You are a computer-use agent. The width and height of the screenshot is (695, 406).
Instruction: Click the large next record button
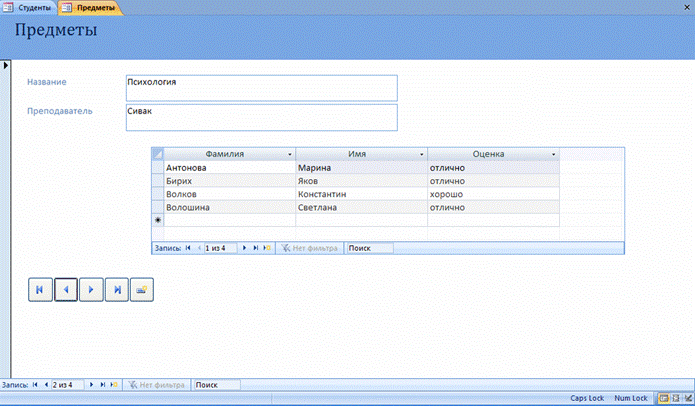(91, 290)
